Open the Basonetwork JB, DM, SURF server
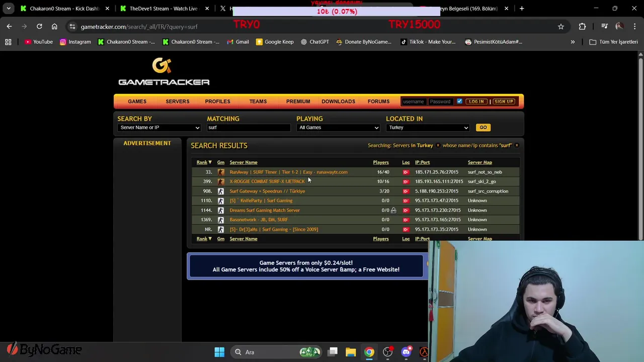This screenshot has height=362, width=644. click(x=259, y=220)
